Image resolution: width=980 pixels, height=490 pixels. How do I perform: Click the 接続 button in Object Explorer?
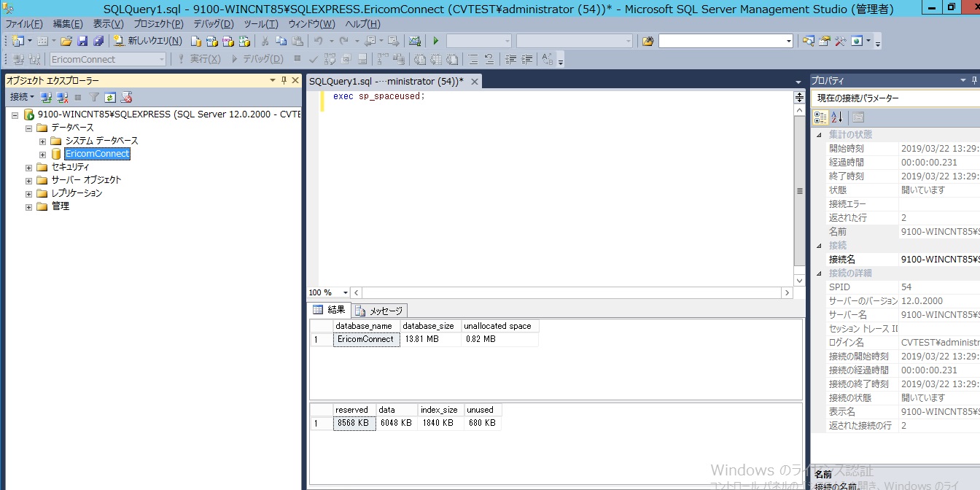[x=21, y=97]
